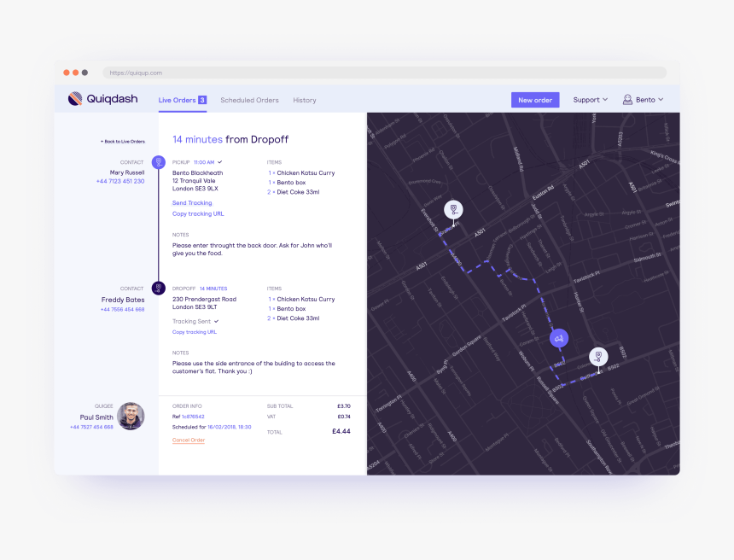Click the Quiqdash wordmark

[x=113, y=99]
